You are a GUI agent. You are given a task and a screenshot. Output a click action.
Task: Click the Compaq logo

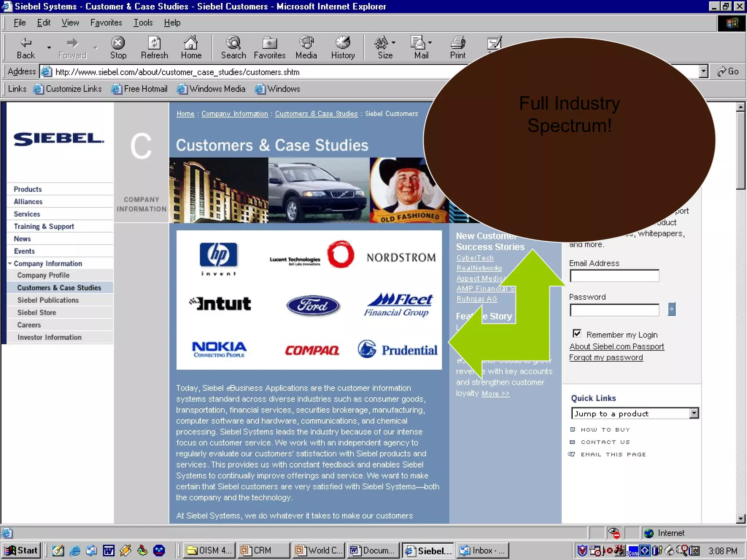coord(312,350)
